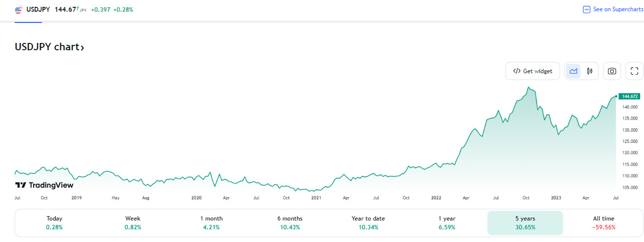This screenshot has width=644, height=242.
Task: Select the 1 year range
Action: 447,223
